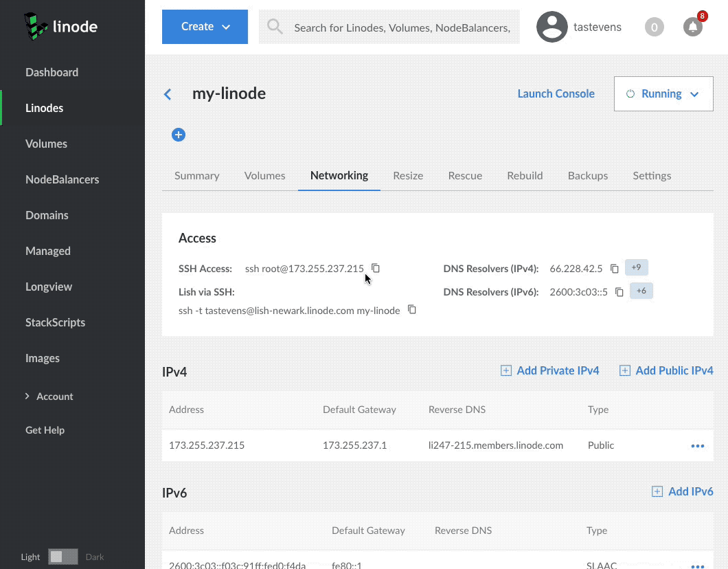The width and height of the screenshot is (728, 569).
Task: Open the user avatar for tastevens
Action: 552,27
